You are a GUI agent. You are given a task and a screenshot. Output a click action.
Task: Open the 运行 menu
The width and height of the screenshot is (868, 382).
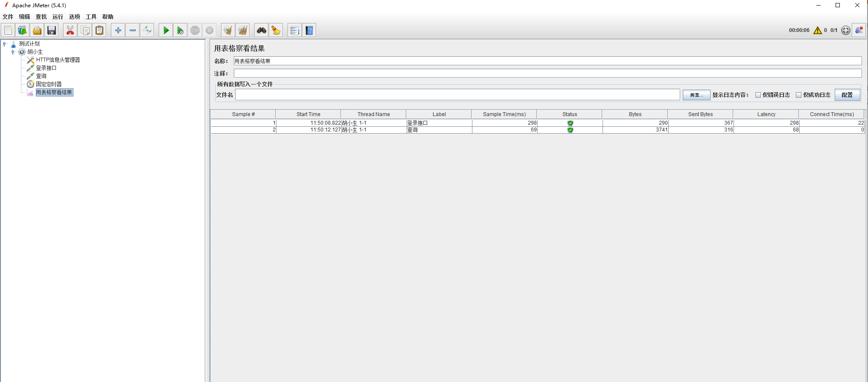tap(58, 17)
